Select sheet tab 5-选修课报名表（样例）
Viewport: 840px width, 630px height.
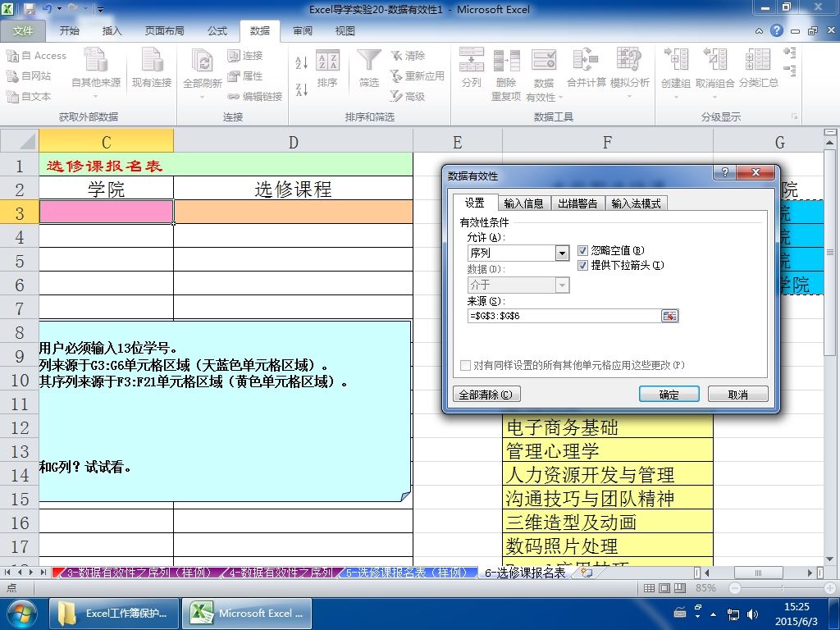[x=406, y=573]
